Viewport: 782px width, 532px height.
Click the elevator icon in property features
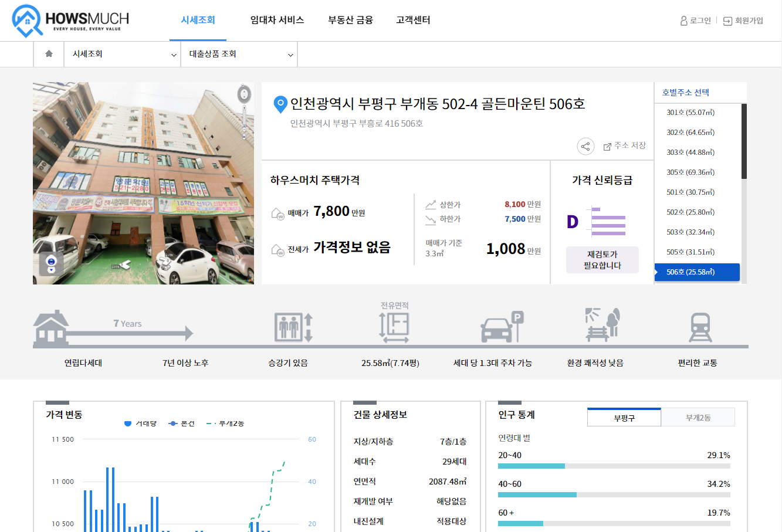click(293, 327)
